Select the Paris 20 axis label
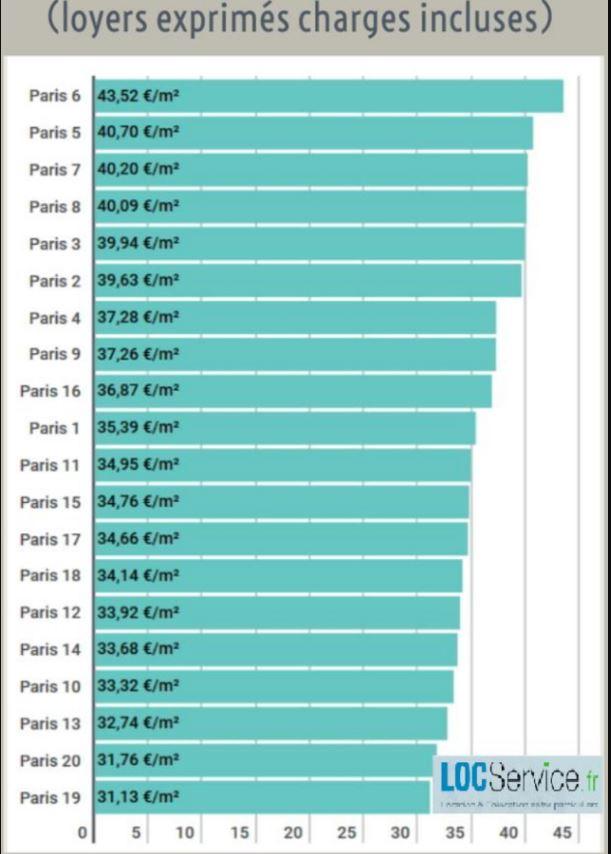This screenshot has height=854, width=611. [50, 760]
